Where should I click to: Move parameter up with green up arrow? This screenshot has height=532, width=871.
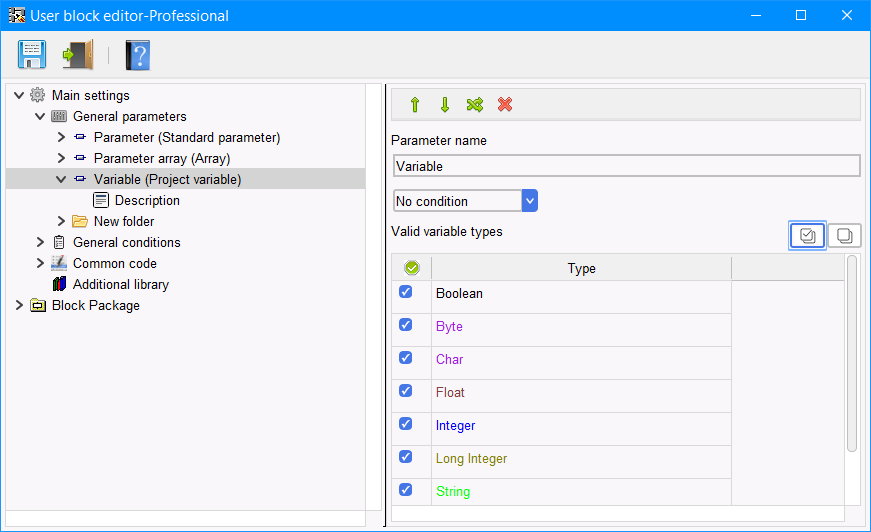415,105
